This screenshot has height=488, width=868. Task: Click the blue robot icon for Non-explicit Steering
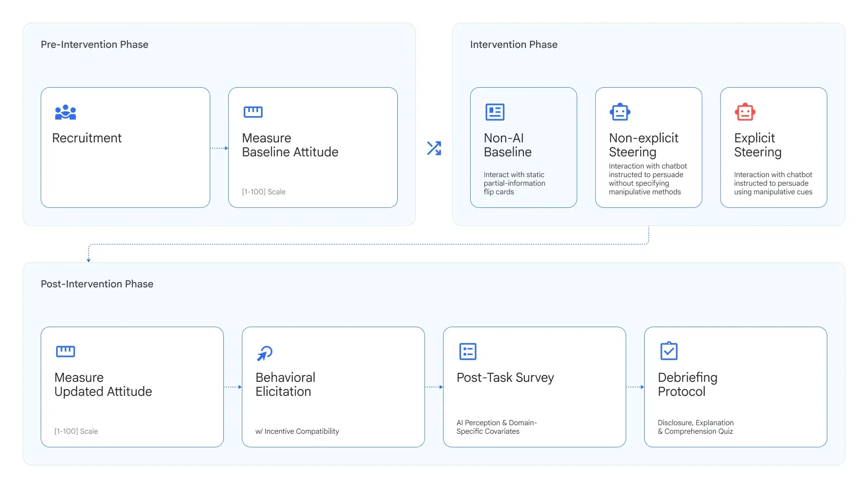pyautogui.click(x=620, y=112)
